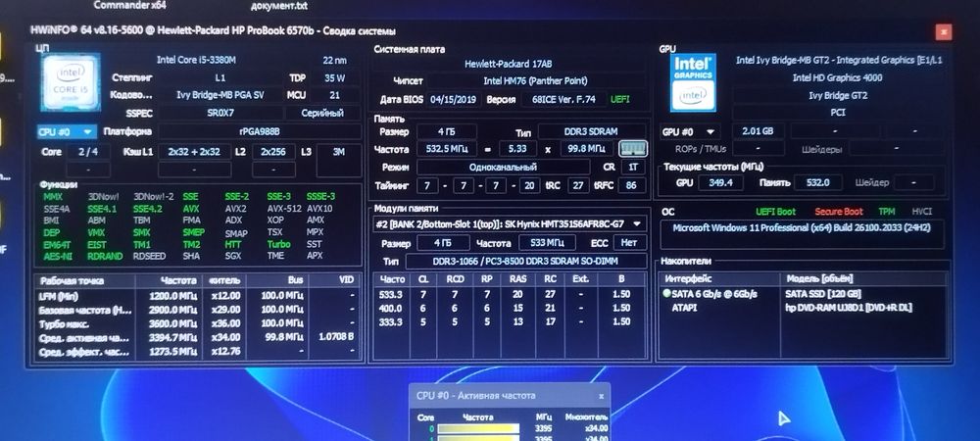Click the Ivy Bridge-MB PGA SV codename
Screen dimensions: 980x441
[x=220, y=96]
